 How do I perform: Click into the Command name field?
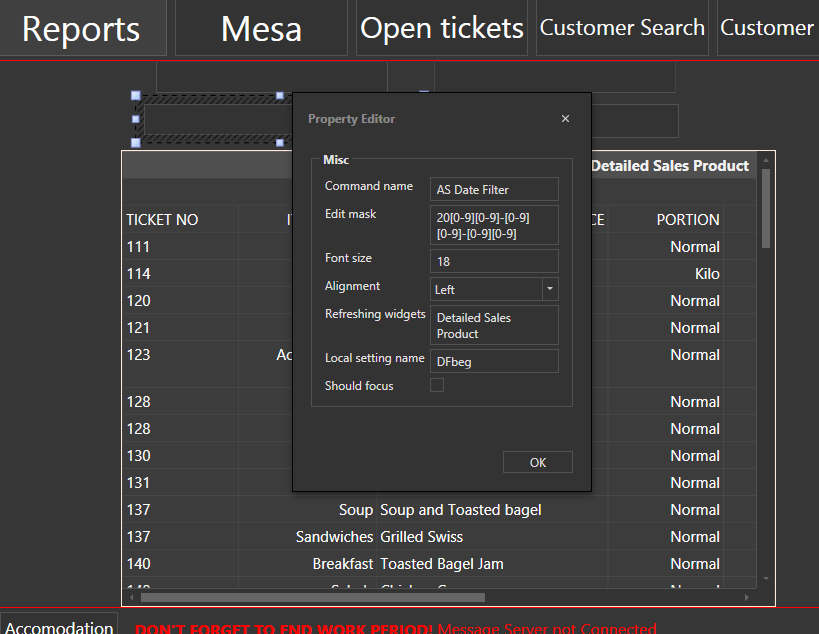tap(494, 190)
